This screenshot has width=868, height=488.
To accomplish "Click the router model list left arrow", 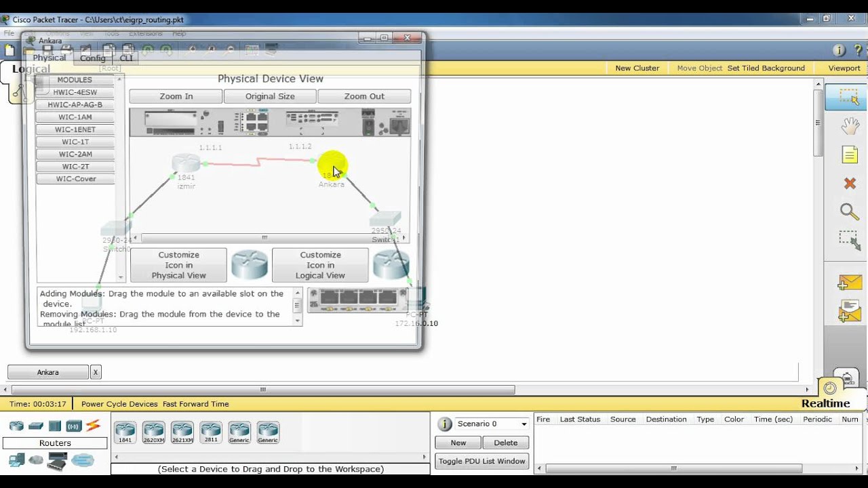I will [115, 457].
